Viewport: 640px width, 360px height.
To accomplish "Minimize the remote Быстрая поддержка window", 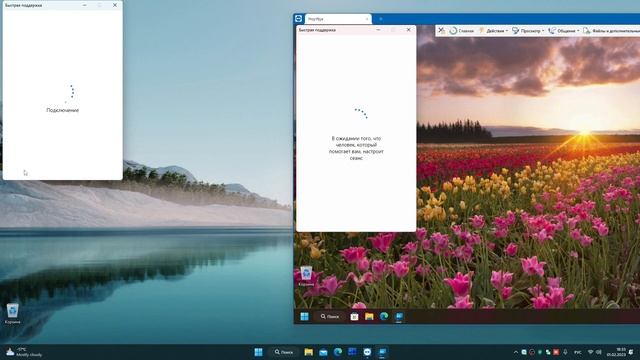I will (x=378, y=30).
